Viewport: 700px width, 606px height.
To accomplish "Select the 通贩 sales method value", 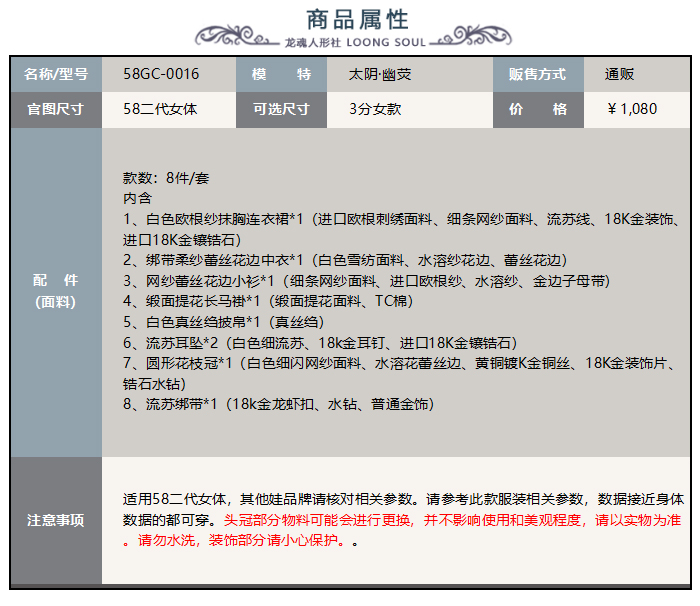I will tap(619, 74).
